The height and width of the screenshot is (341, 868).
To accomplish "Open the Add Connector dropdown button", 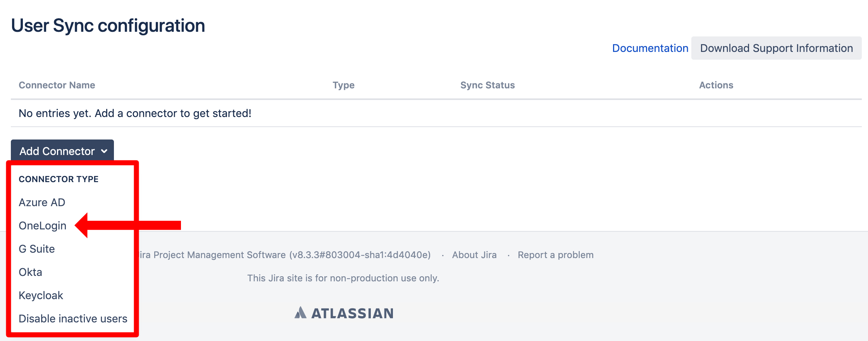I will click(x=62, y=151).
